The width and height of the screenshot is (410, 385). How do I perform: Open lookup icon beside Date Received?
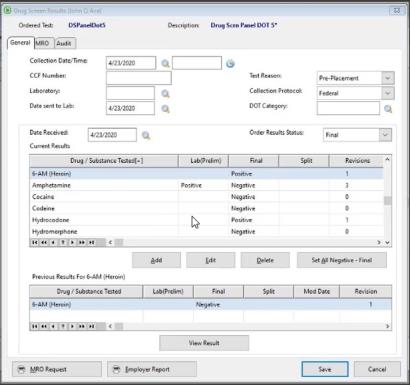pos(146,135)
